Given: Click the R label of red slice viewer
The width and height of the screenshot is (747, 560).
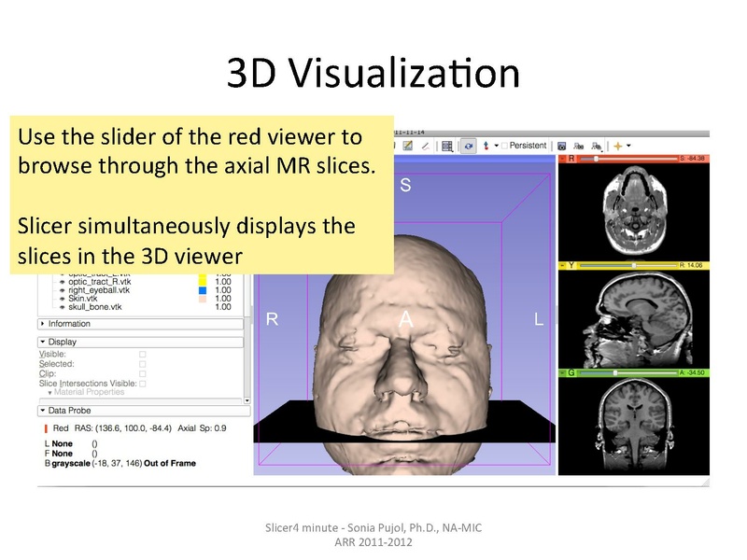Looking at the screenshot, I should pyautogui.click(x=571, y=159).
